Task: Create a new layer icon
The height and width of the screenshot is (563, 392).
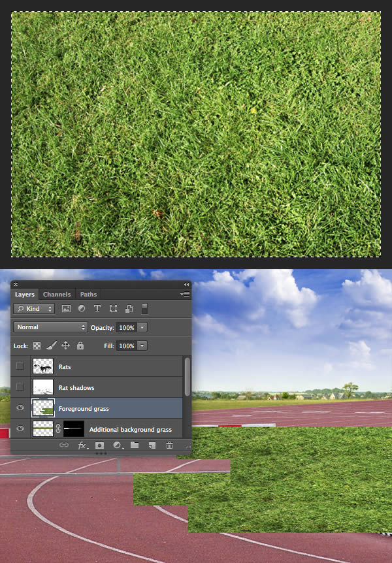Action: [152, 445]
